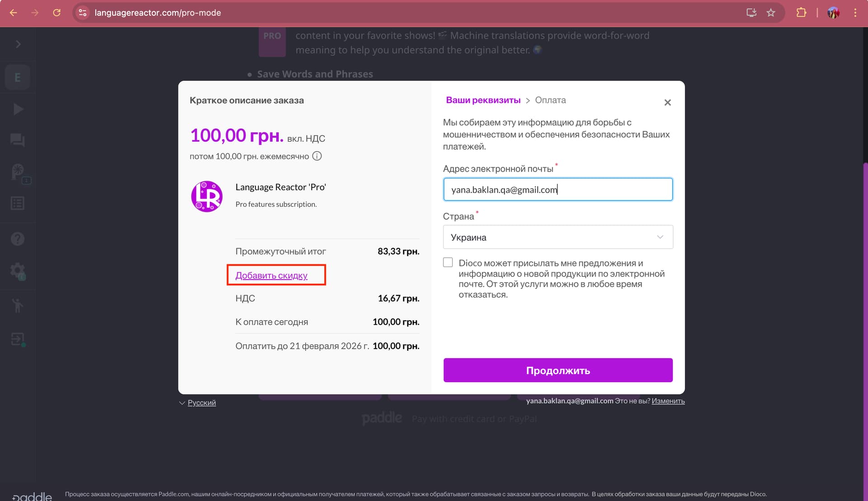
Task: Enable Dioco email offers checkbox
Action: (448, 262)
